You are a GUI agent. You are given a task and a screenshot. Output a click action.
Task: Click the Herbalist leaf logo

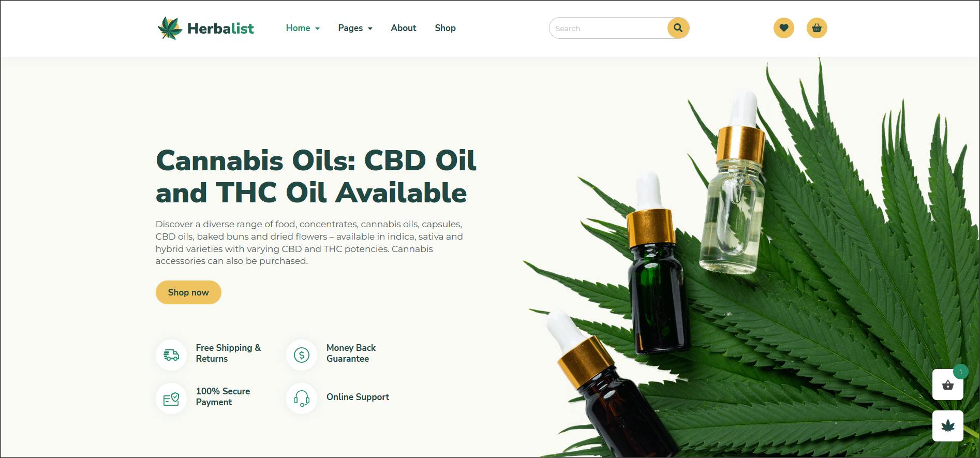click(170, 28)
